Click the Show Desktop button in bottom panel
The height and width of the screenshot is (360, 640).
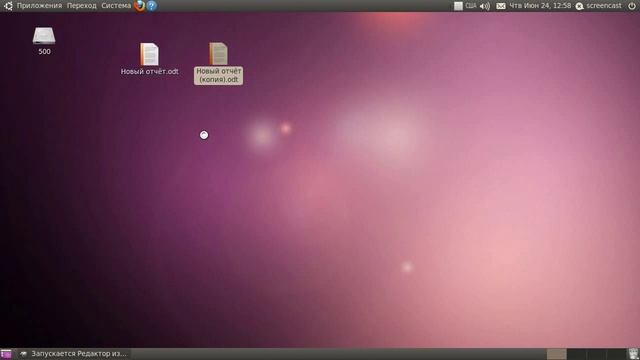click(6, 354)
